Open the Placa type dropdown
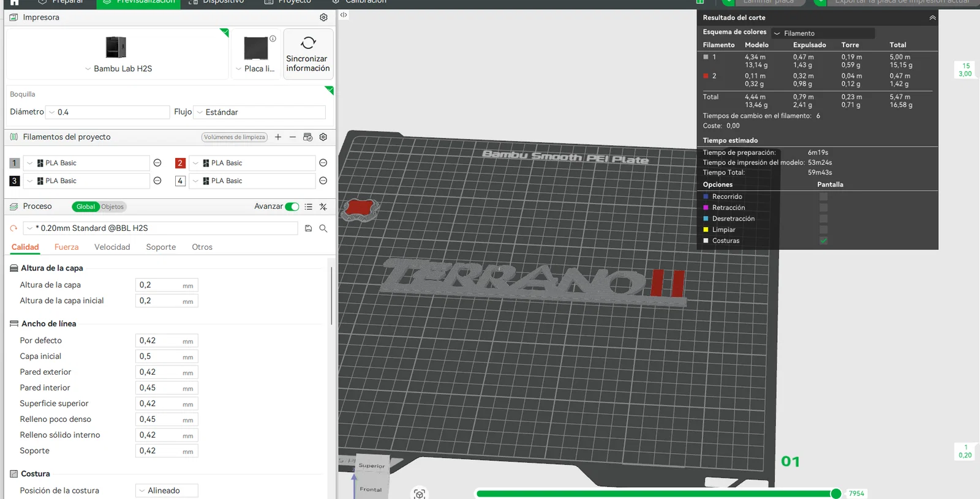Viewport: 980px width, 499px height. [255, 69]
